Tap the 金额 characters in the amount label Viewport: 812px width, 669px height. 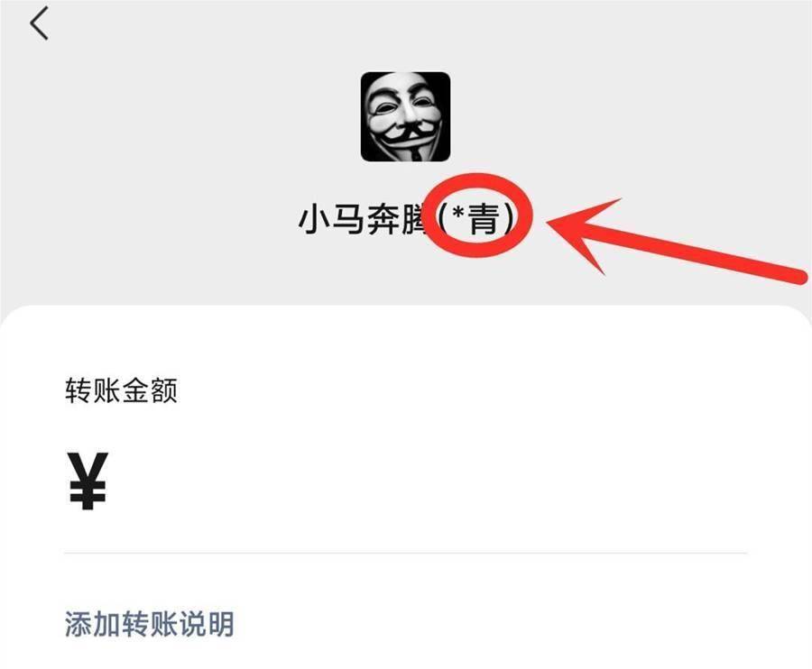pos(150,390)
